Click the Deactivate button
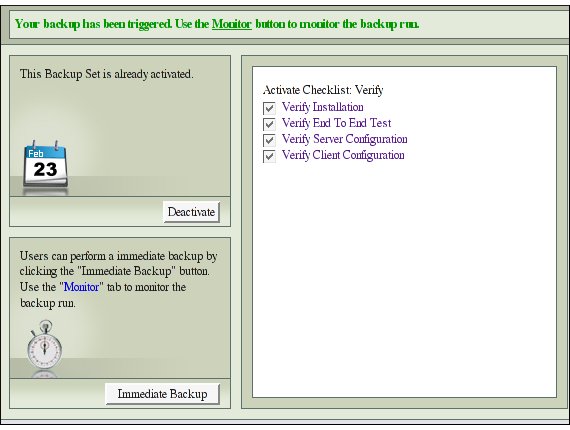Image resolution: width=570 pixels, height=430 pixels. [x=191, y=212]
